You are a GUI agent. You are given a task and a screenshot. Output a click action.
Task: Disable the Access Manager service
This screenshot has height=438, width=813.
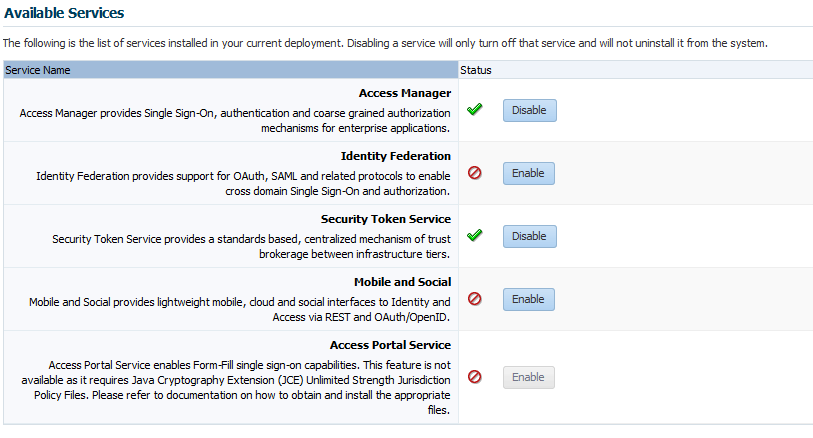pos(529,110)
